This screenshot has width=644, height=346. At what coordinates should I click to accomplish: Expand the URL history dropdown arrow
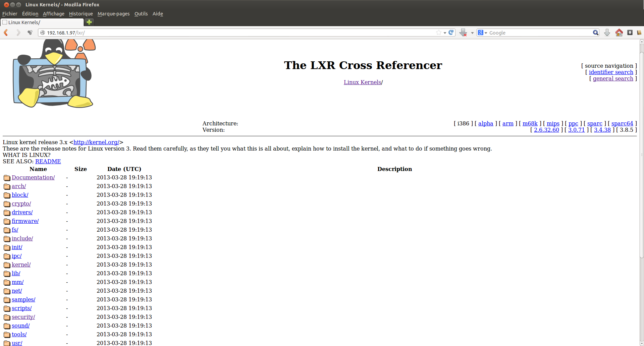tap(445, 33)
